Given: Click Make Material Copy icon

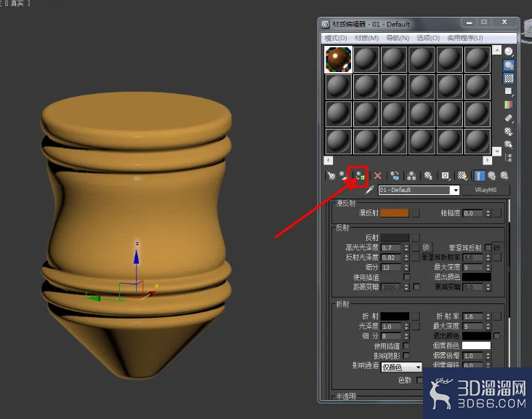Looking at the screenshot, I should pos(395,175).
